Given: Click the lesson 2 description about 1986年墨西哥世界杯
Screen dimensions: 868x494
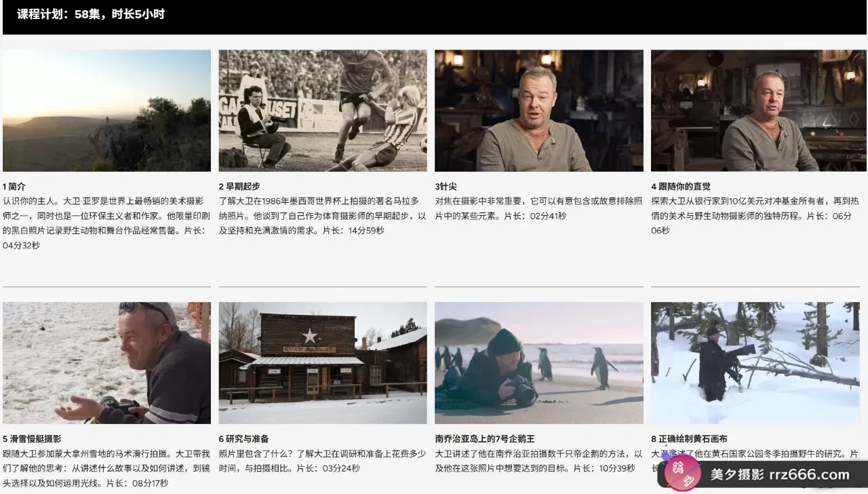Looking at the screenshot, I should (x=323, y=216).
